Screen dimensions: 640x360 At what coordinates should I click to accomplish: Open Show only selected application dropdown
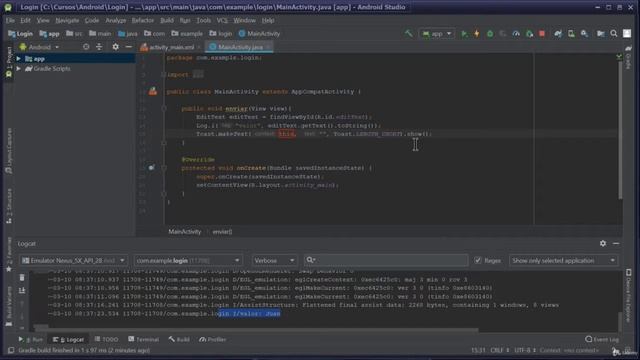click(563, 260)
